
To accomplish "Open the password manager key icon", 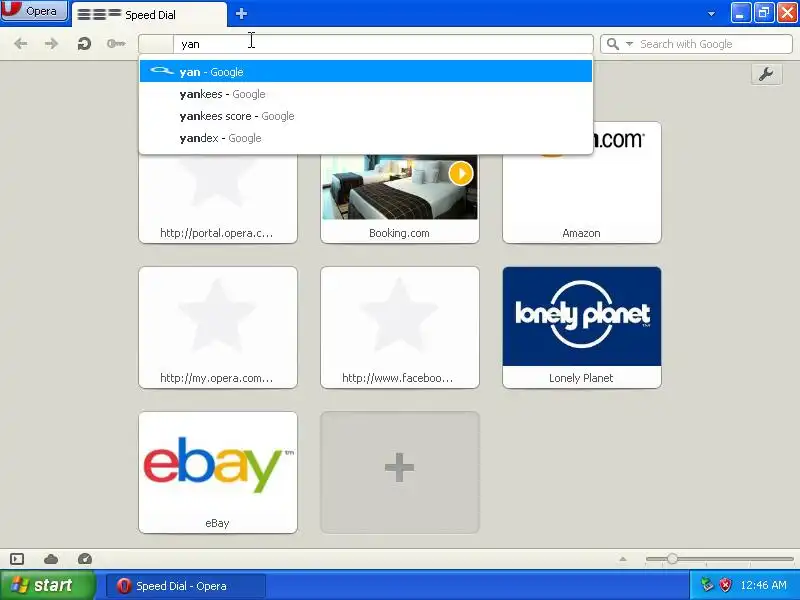I will (116, 44).
